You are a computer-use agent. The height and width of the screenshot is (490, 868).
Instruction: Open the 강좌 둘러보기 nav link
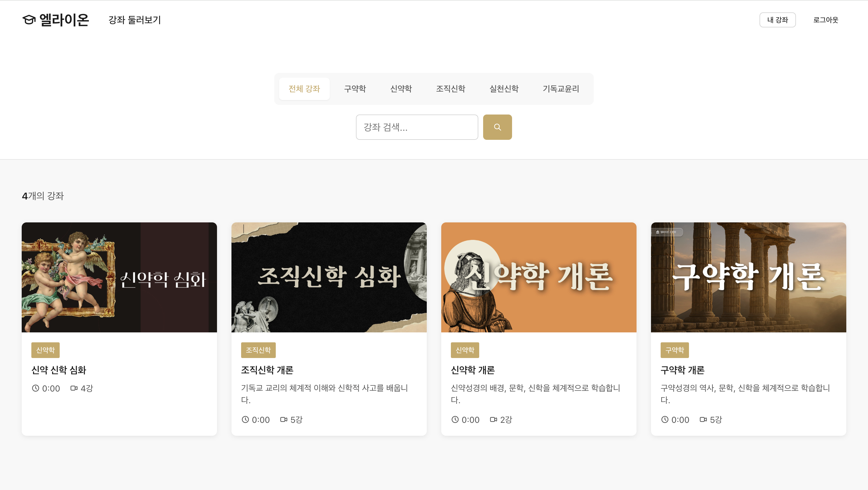134,20
